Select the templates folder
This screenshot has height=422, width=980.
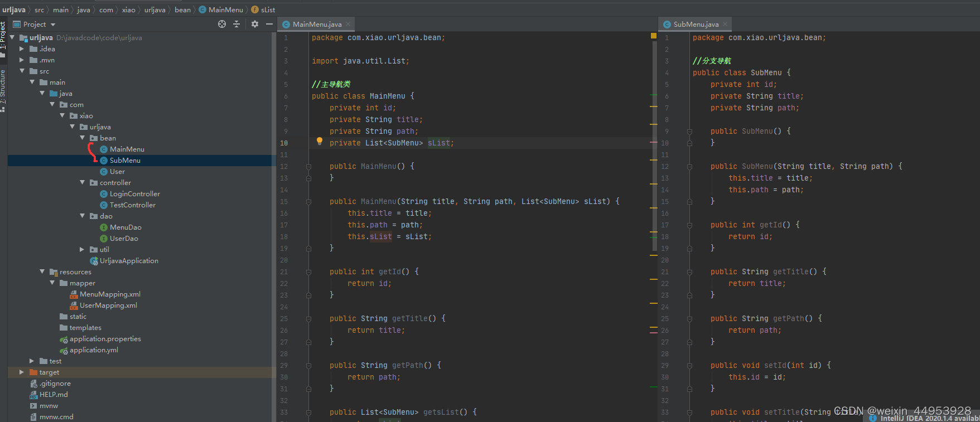click(x=80, y=327)
